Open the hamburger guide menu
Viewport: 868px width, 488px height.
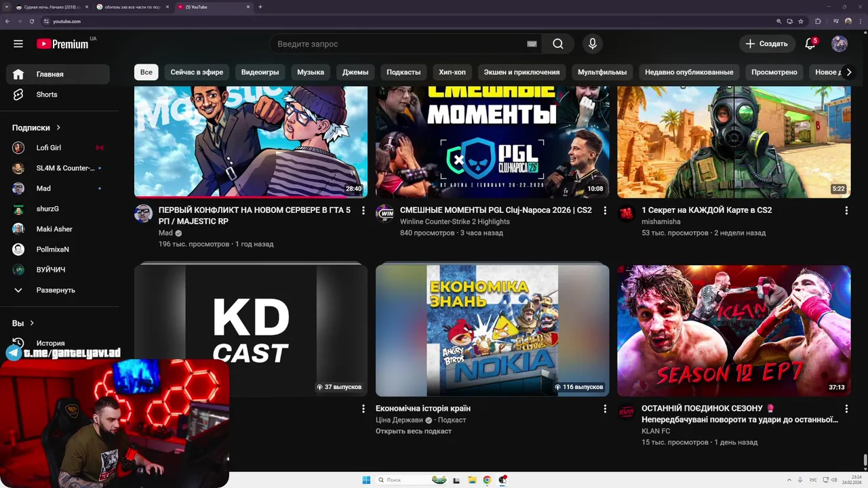click(x=18, y=44)
